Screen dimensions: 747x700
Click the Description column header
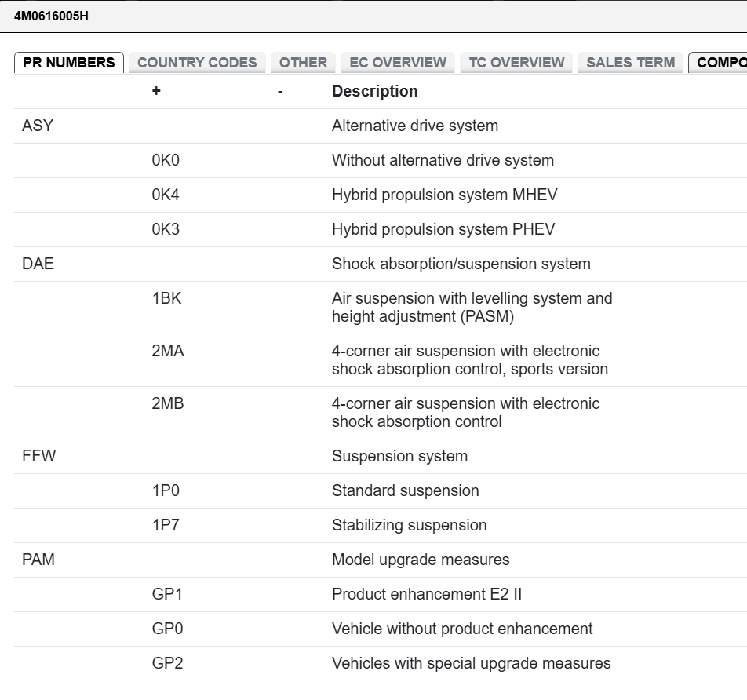374,91
